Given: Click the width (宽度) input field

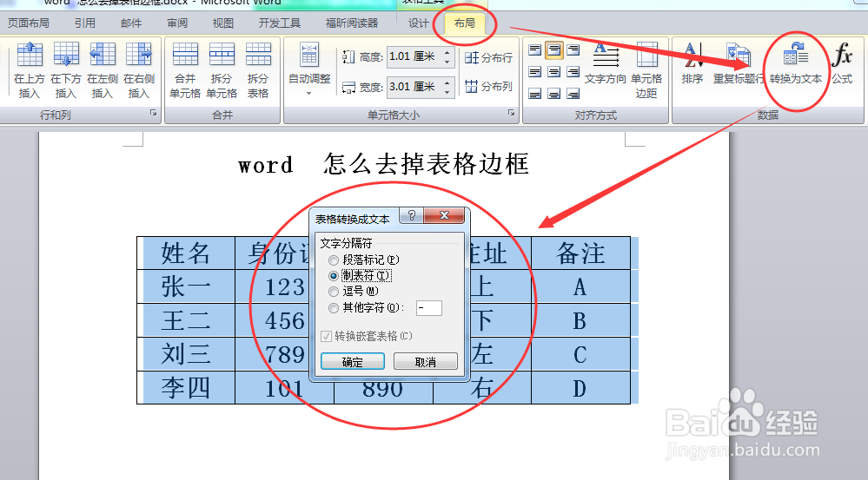Looking at the screenshot, I should [x=414, y=87].
